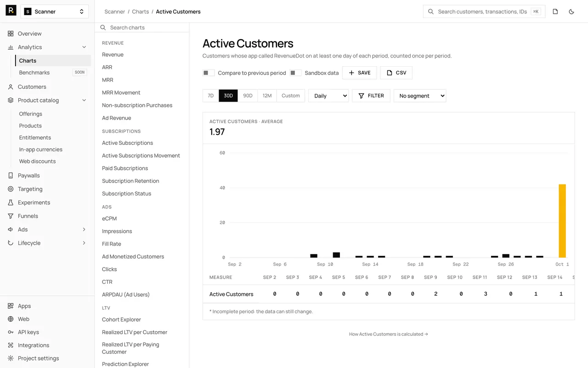Open docs page icon in header
The height and width of the screenshot is (368, 588).
pyautogui.click(x=555, y=11)
